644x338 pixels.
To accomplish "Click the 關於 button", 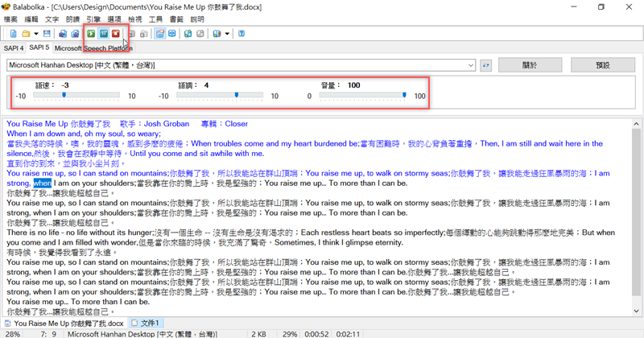I will pyautogui.click(x=529, y=64).
